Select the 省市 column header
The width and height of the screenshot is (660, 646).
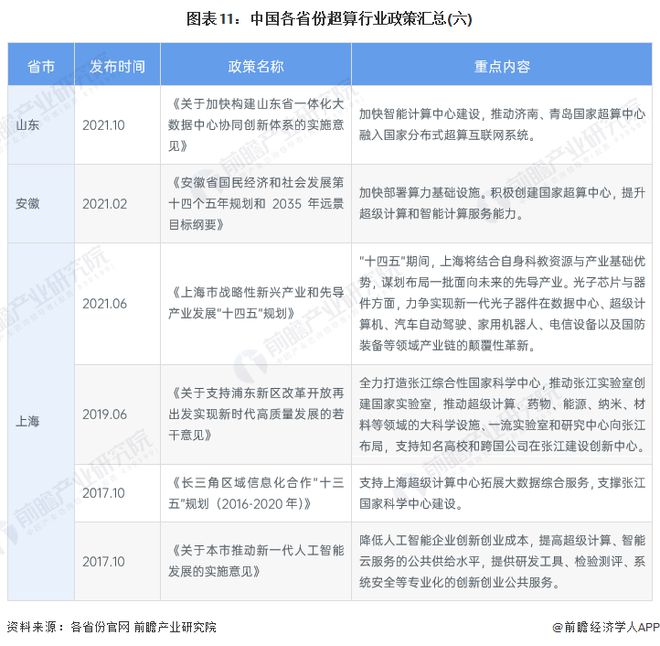pyautogui.click(x=41, y=66)
